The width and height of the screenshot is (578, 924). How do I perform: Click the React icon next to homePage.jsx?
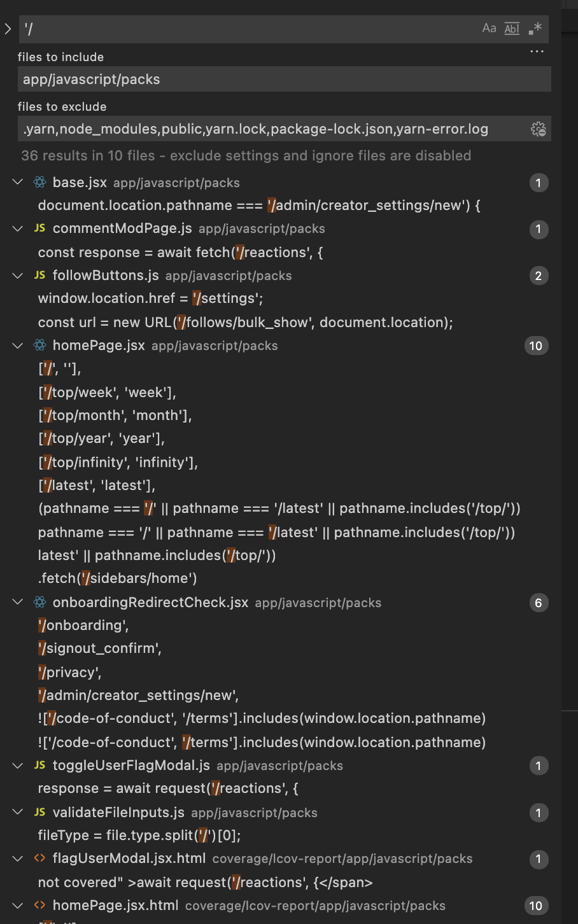pyautogui.click(x=41, y=346)
